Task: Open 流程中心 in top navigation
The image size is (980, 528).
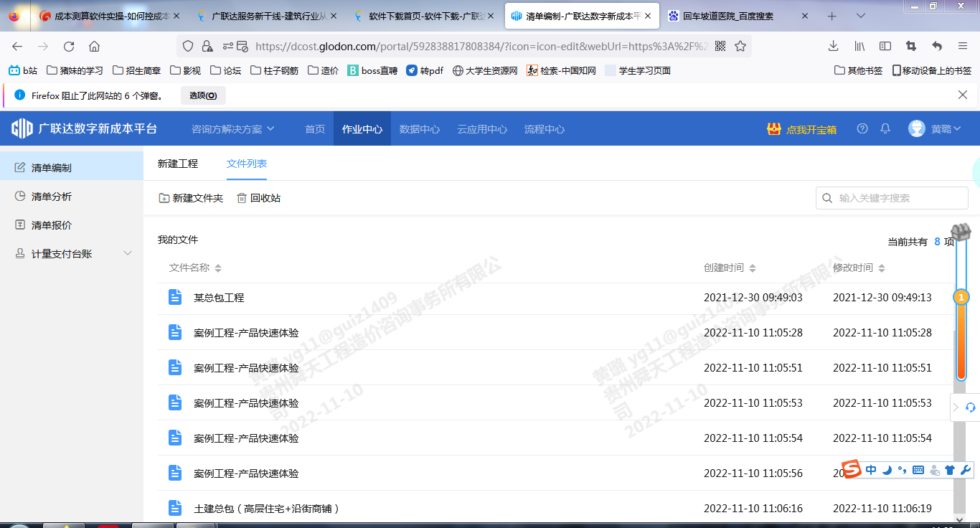Action: coord(545,129)
